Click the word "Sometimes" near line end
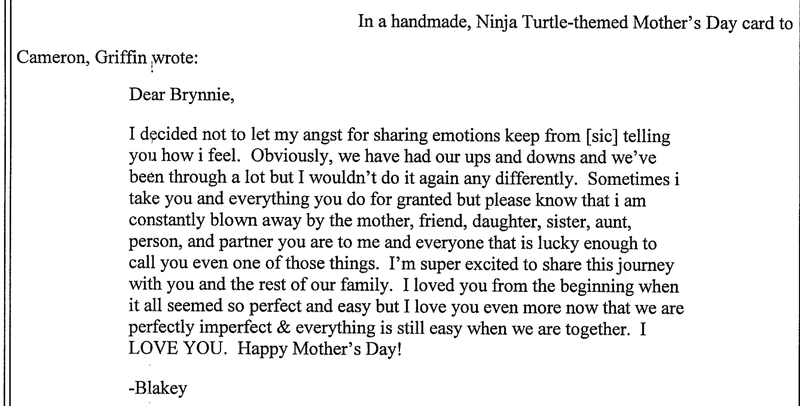 (628, 179)
